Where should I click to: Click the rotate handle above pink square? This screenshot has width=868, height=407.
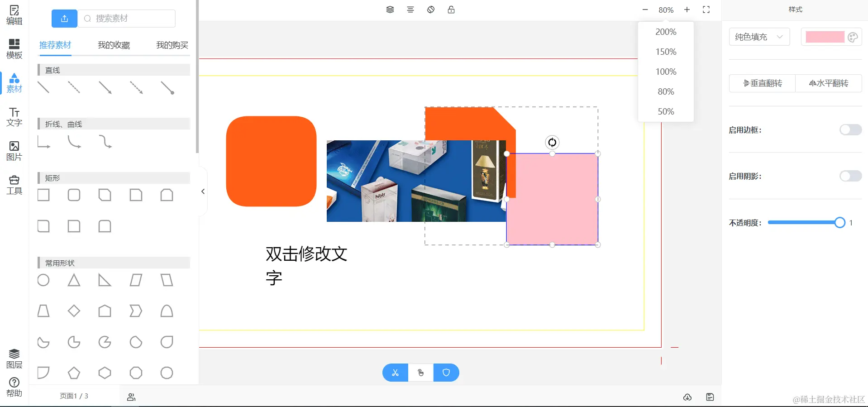[x=552, y=143]
